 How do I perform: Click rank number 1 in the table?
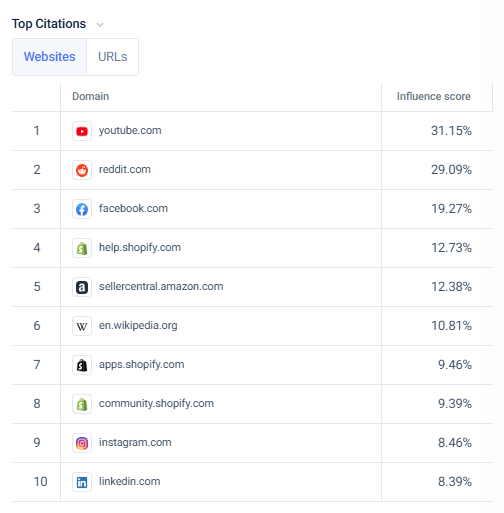click(37, 131)
